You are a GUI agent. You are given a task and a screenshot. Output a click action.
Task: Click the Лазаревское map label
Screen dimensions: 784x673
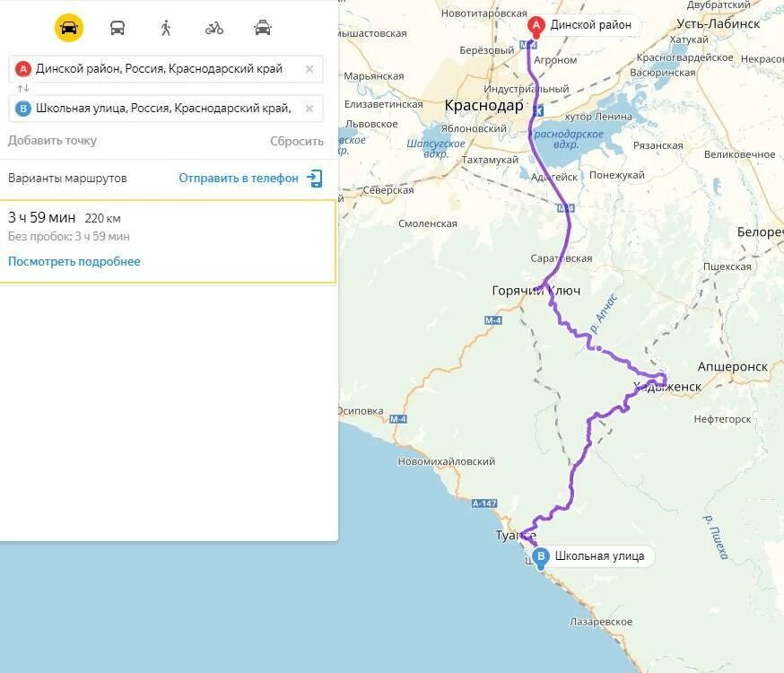point(601,622)
